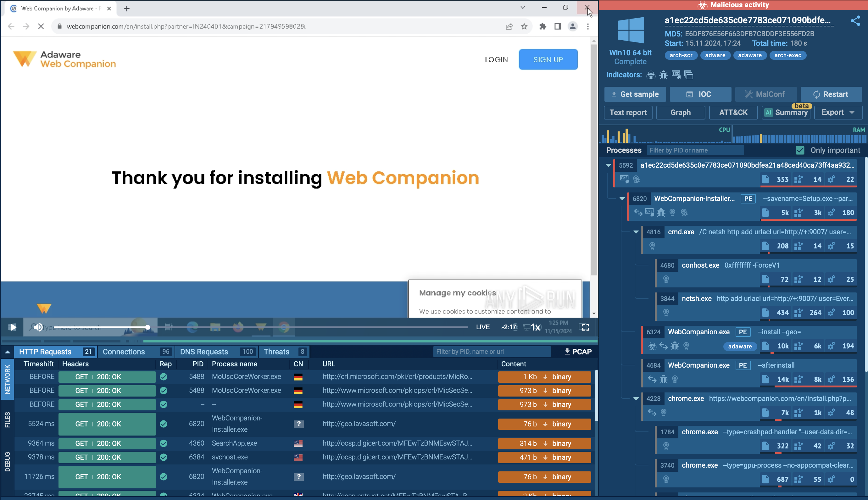Collapse the network panel with up arrow
Viewport: 868px width, 500px height.
tap(7, 352)
